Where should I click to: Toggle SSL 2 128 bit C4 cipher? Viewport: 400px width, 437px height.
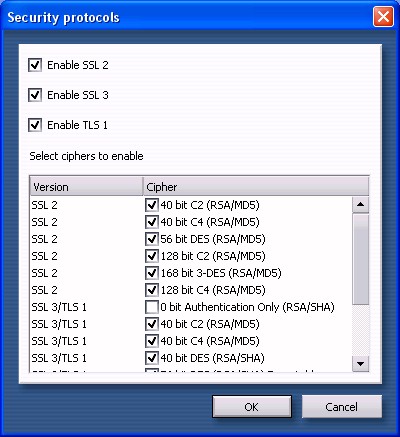point(152,290)
